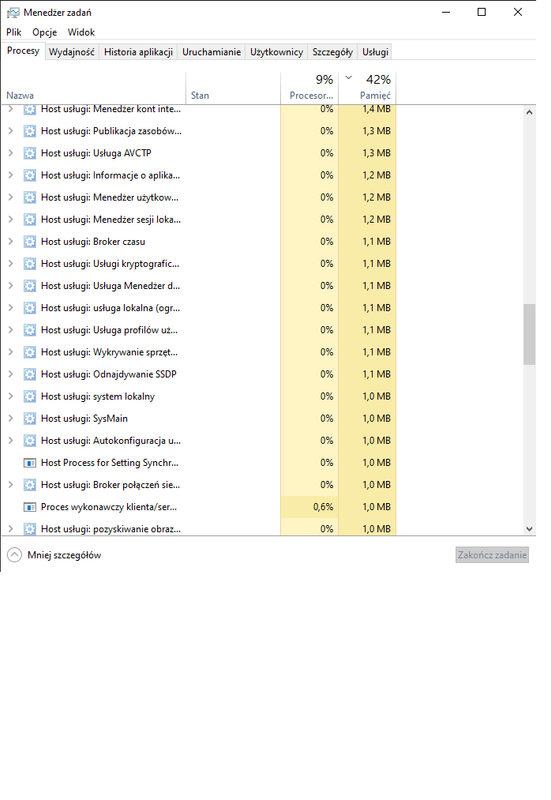551x800 pixels.
Task: Expand Host usługi: Usługa AVCTP
Action: [11, 153]
